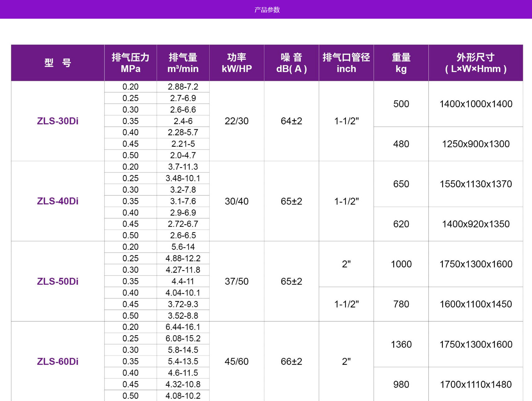Click the 排气口管径 inch column header
532x401 pixels.
coord(346,63)
